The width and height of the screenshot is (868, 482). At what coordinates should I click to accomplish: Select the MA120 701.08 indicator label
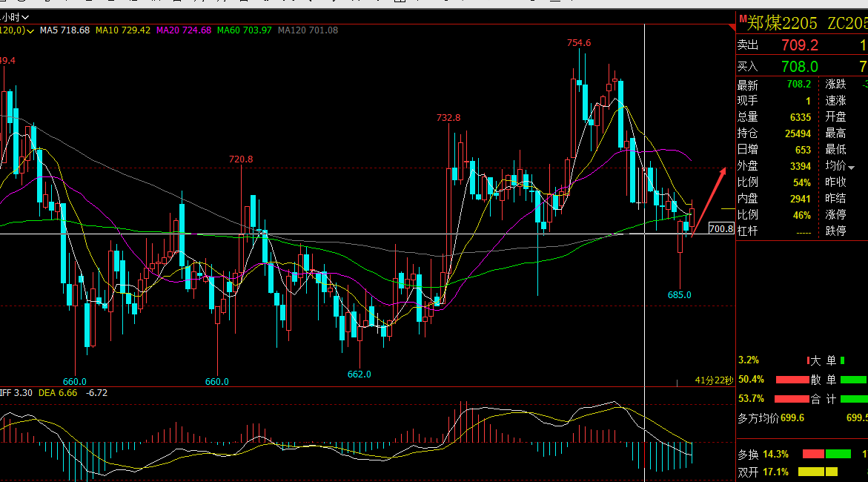(308, 30)
